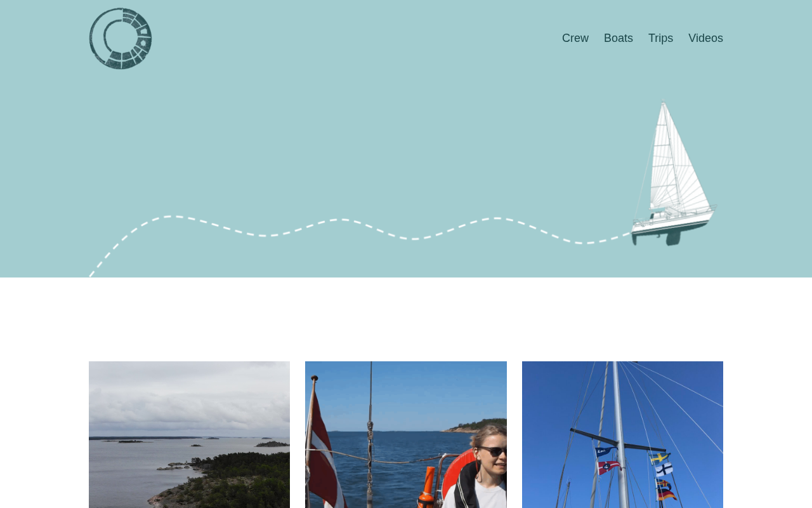Click the white sailboat illustration
This screenshot has height=508, width=812.
(x=674, y=172)
